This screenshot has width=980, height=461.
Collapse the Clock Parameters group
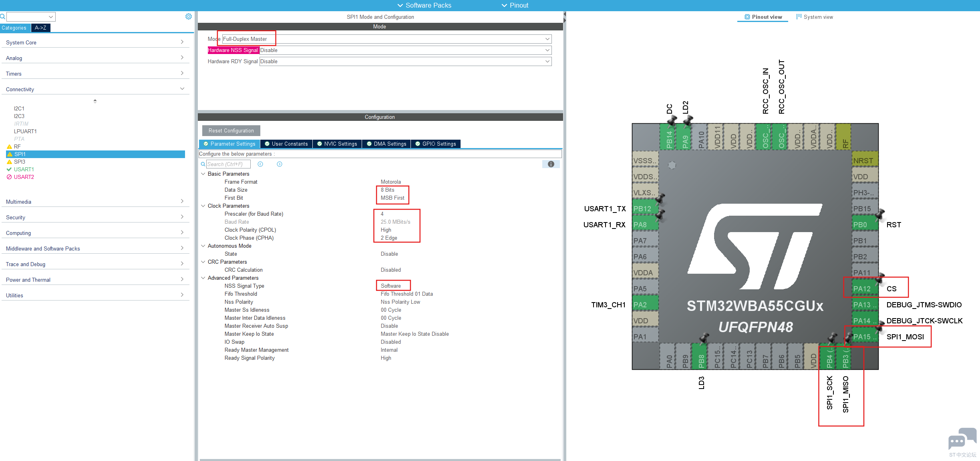[x=203, y=206]
